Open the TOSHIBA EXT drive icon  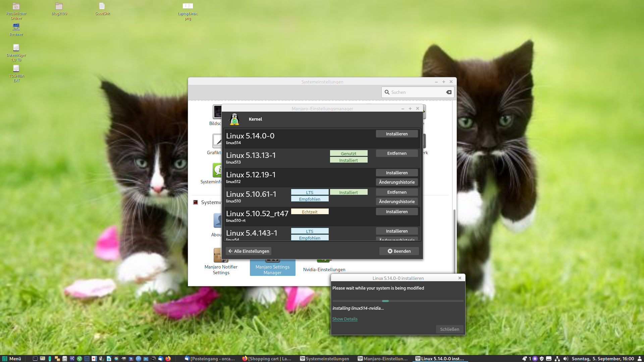[16, 73]
